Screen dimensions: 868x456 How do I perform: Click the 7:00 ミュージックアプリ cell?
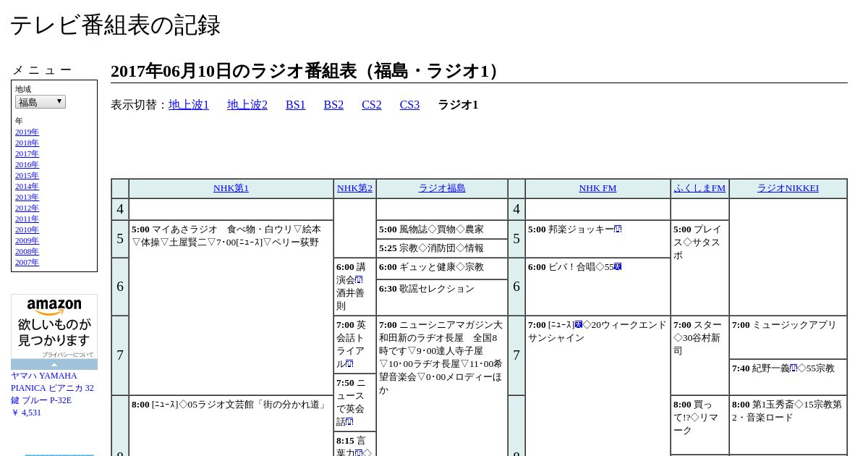coord(788,337)
